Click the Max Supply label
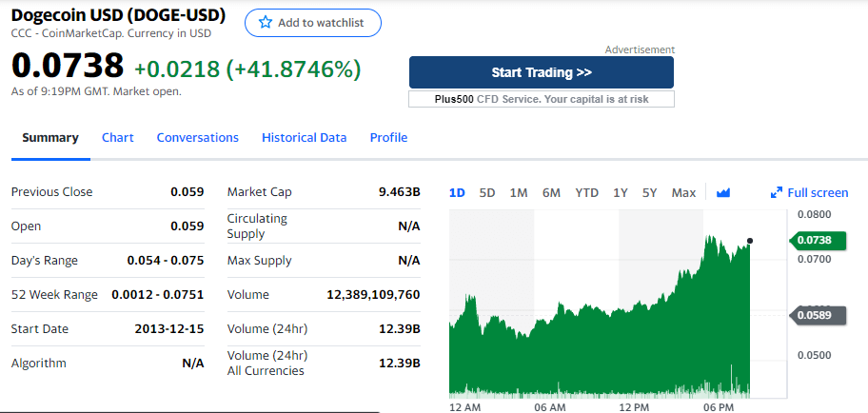This screenshot has height=413, width=868. [x=259, y=261]
